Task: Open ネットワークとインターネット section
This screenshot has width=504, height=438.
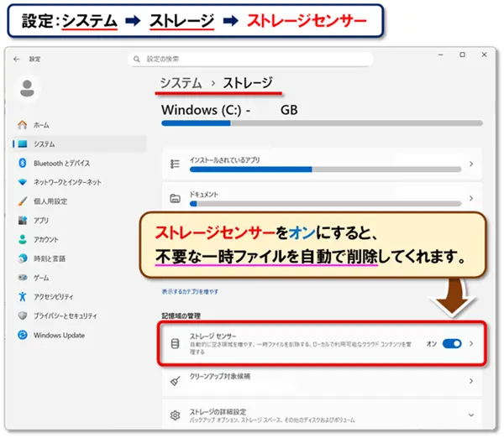Action: [80, 182]
